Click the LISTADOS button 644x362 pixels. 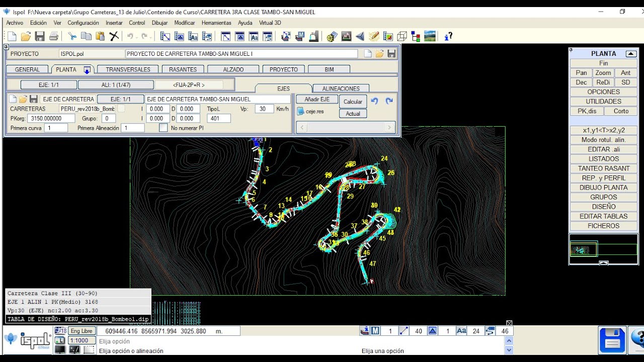[x=604, y=159]
